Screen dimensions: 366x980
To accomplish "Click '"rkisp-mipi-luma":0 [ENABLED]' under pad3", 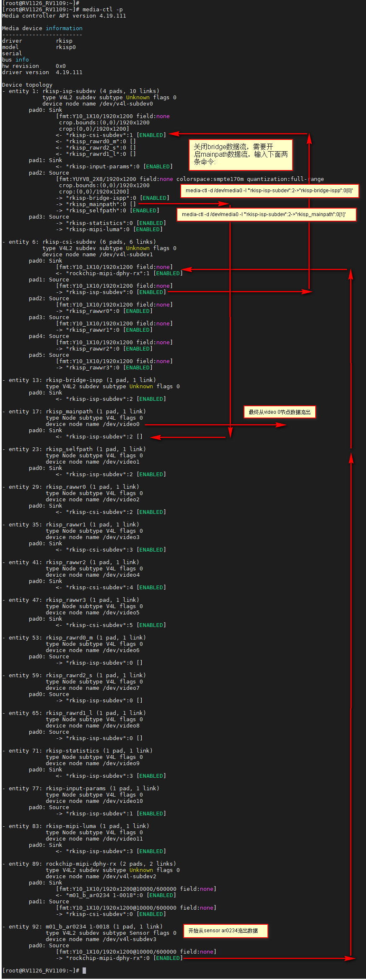I will click(109, 229).
